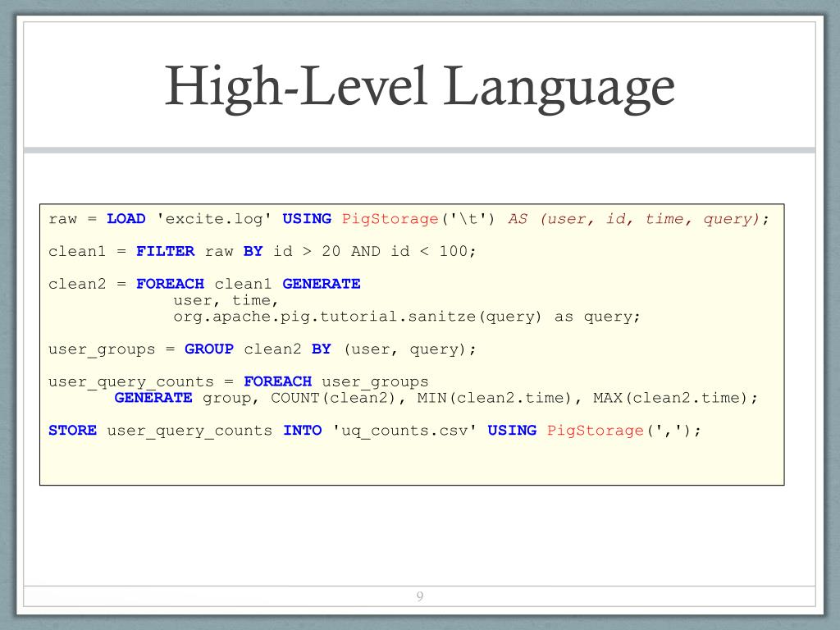
Task: Click the 'user, time,' line
Action: (x=225, y=300)
